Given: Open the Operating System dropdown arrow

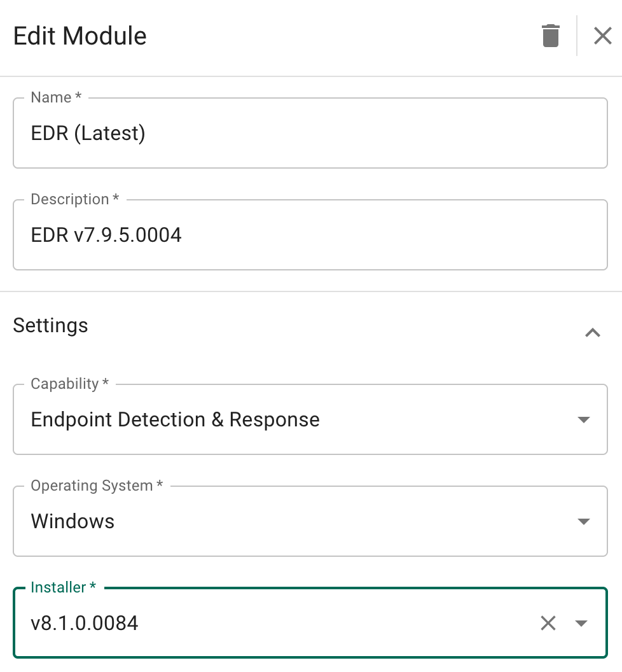Looking at the screenshot, I should tap(583, 521).
